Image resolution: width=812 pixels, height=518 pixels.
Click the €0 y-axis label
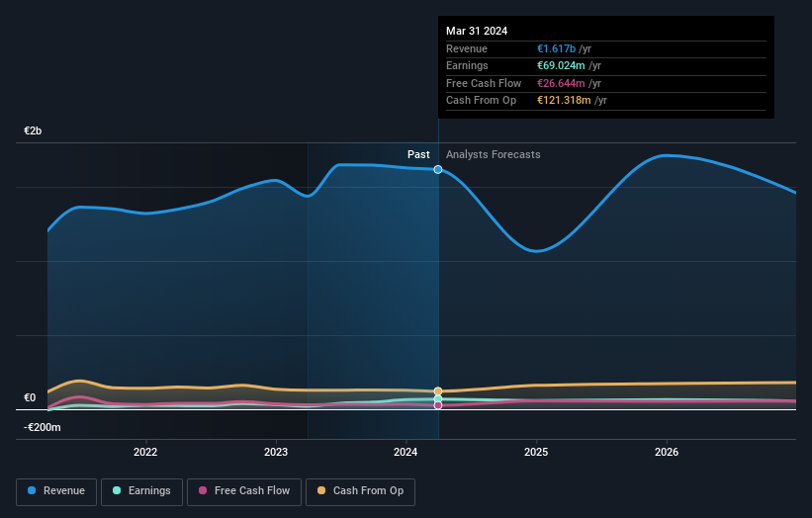tap(30, 397)
